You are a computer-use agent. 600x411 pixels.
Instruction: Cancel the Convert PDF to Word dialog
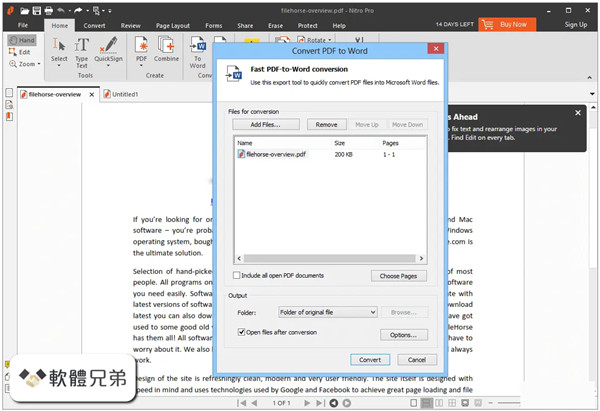tap(417, 360)
